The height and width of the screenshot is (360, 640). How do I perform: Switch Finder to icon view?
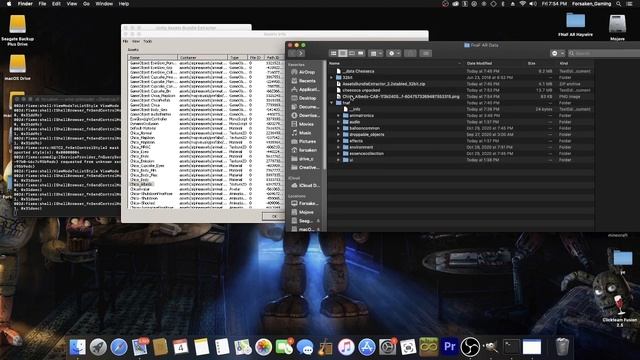point(333,53)
